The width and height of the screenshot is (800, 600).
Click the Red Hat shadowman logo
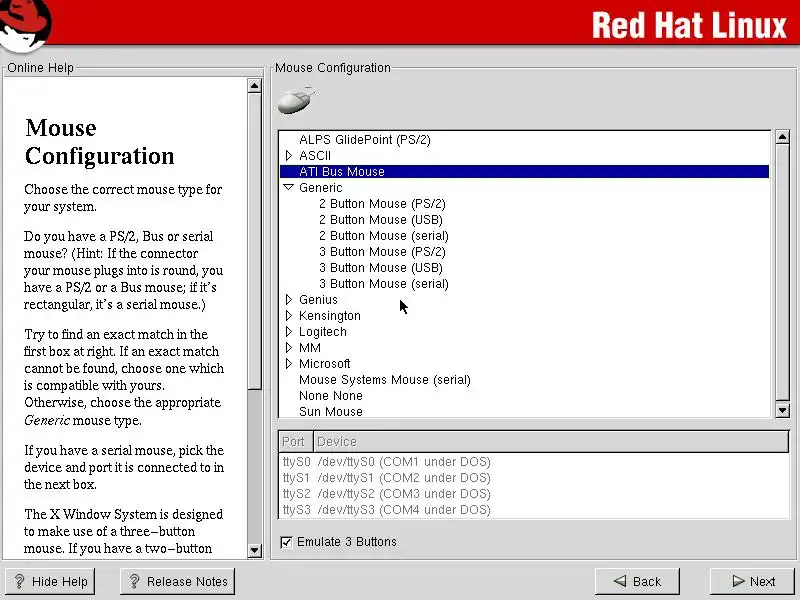(25, 26)
